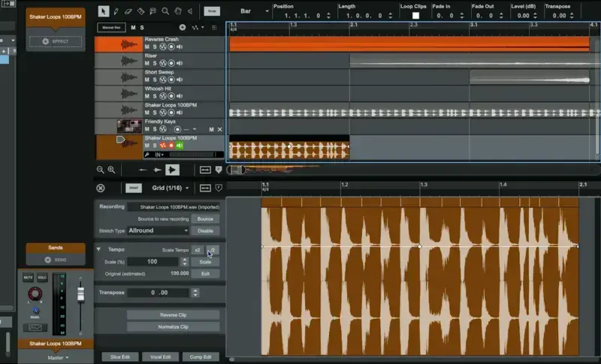Screen dimensions: 601x364
Task: Choose the magnifier Zoom tool
Action: [165, 11]
